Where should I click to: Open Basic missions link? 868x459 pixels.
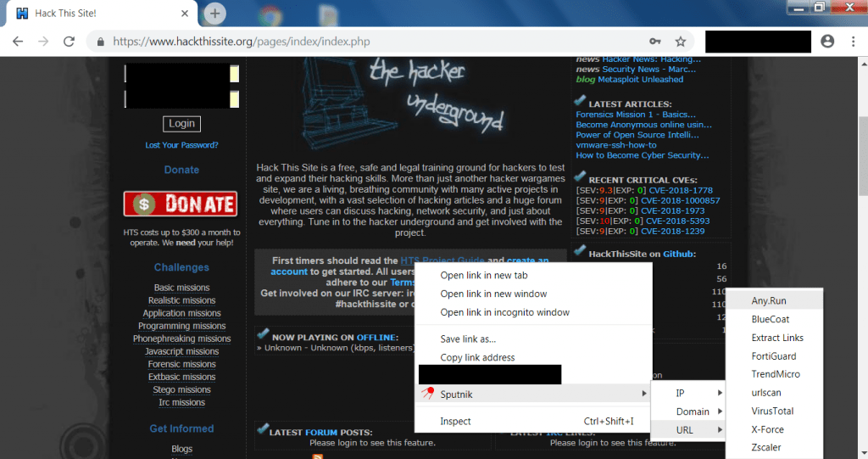point(181,288)
